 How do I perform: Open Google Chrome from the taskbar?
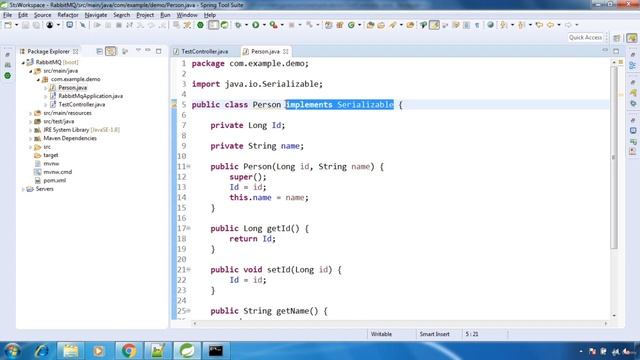[x=129, y=350]
